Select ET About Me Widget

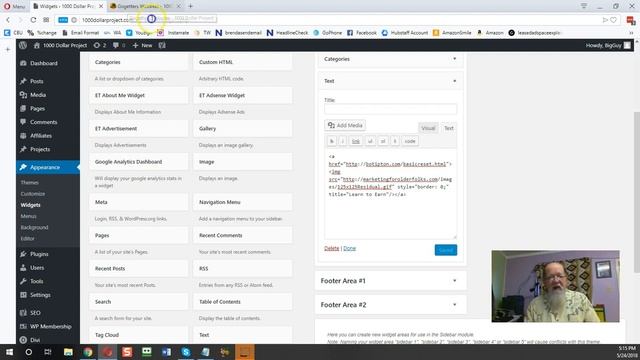pos(138,96)
